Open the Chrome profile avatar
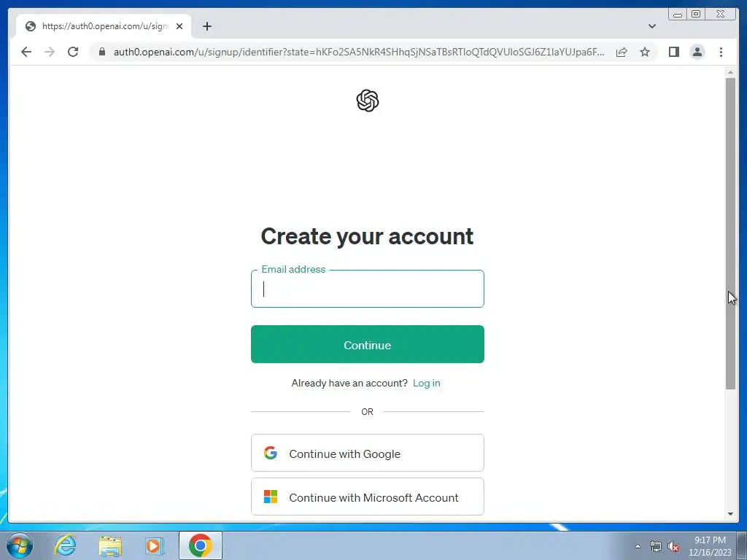Viewport: 747px width, 560px height. [x=697, y=52]
